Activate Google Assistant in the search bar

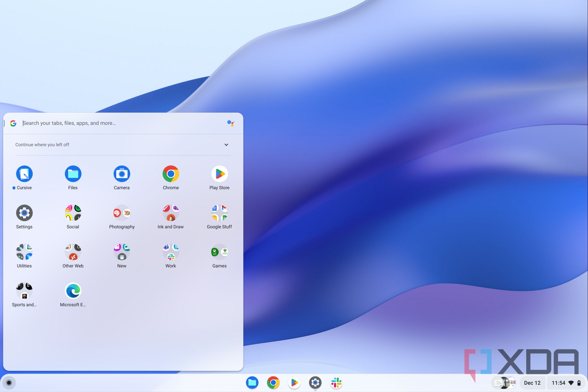231,123
